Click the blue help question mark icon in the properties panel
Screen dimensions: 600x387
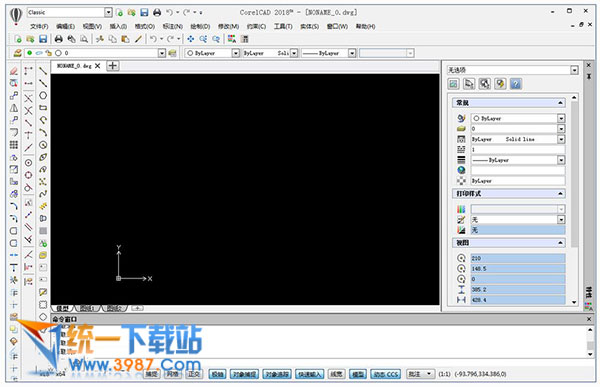516,84
